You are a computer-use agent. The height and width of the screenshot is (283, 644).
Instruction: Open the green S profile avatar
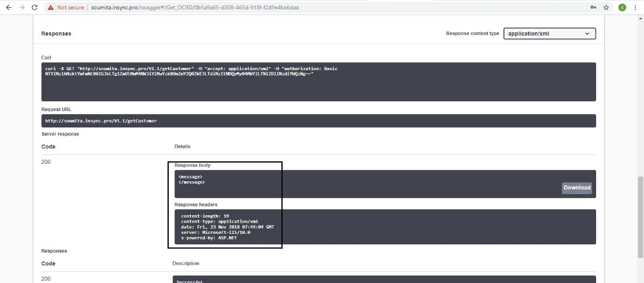tap(622, 8)
